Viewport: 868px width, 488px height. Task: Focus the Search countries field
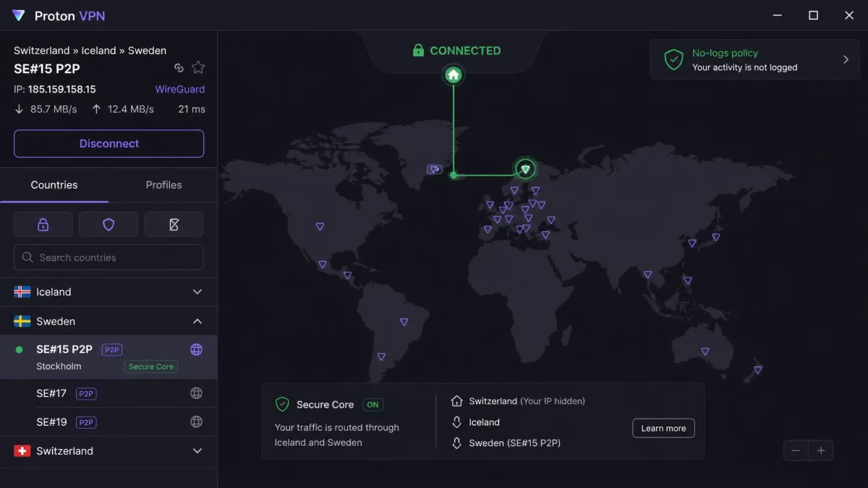(x=109, y=257)
